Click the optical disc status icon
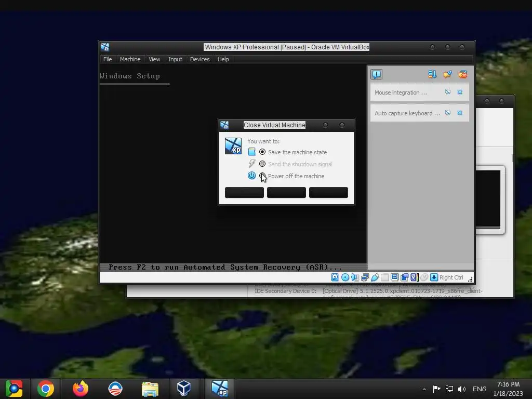 345,277
